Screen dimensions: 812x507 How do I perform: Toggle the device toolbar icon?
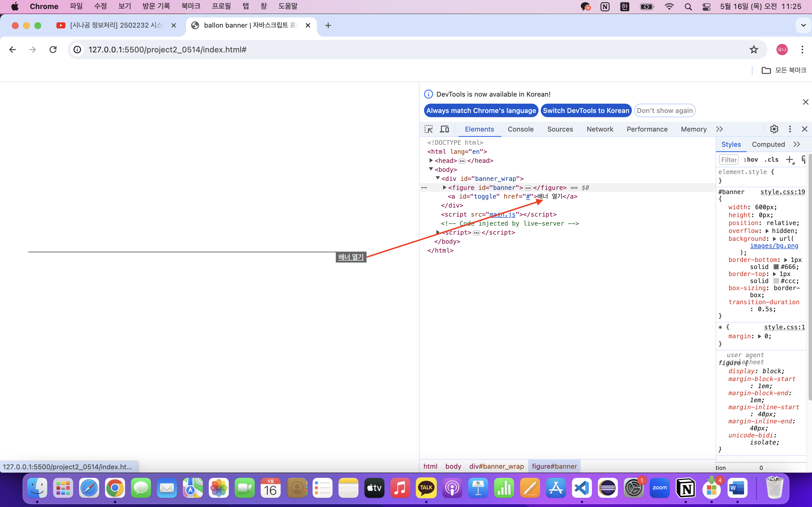point(445,129)
